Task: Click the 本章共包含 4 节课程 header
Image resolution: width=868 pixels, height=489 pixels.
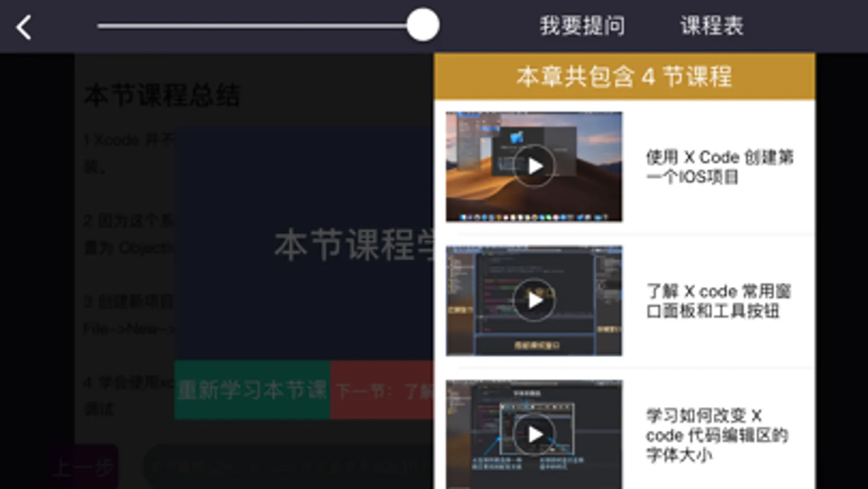Action: pyautogui.click(x=624, y=77)
